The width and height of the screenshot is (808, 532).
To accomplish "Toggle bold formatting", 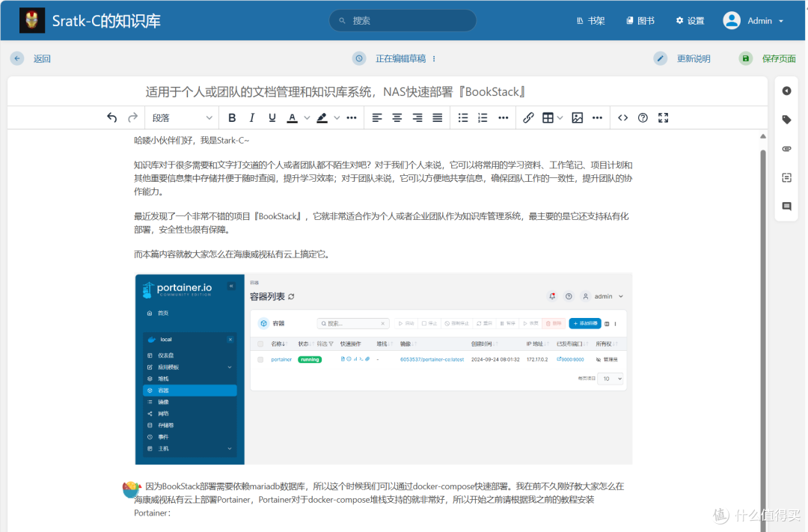I will click(232, 117).
